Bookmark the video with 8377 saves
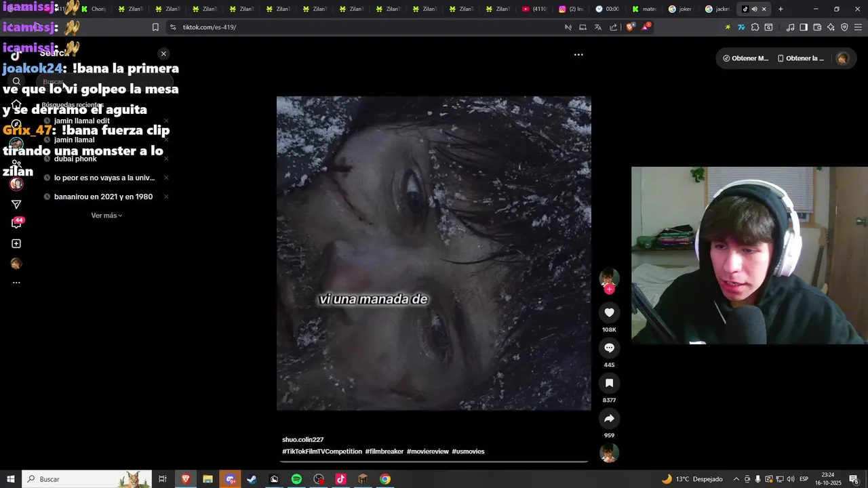This screenshot has height=488, width=868. 609,383
